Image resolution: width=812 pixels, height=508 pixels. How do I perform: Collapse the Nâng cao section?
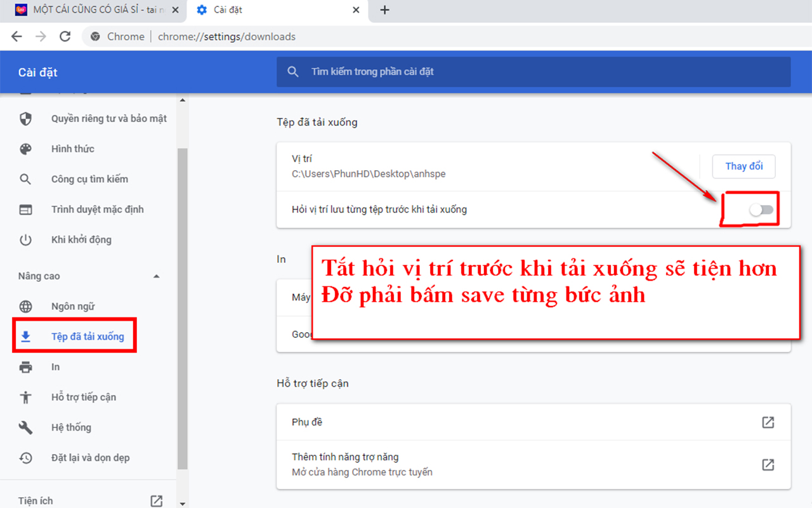click(x=156, y=276)
